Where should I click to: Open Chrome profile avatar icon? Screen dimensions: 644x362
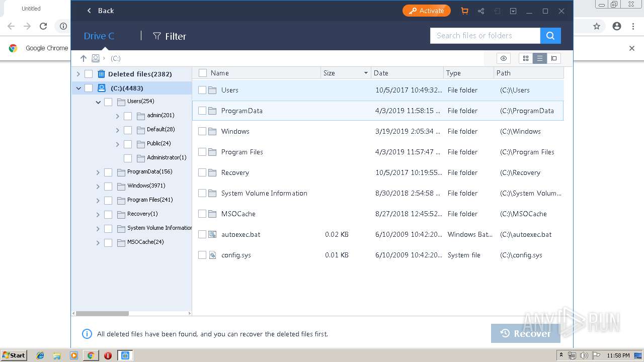[x=617, y=26]
